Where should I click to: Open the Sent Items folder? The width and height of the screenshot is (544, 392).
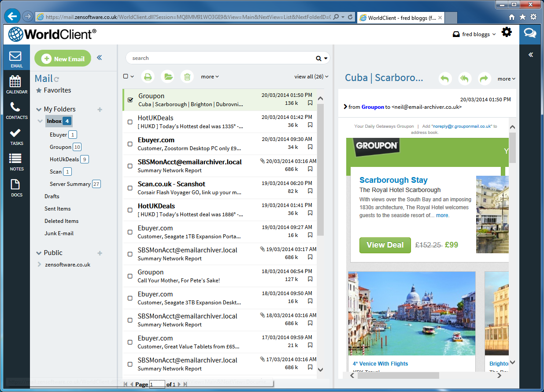(57, 209)
